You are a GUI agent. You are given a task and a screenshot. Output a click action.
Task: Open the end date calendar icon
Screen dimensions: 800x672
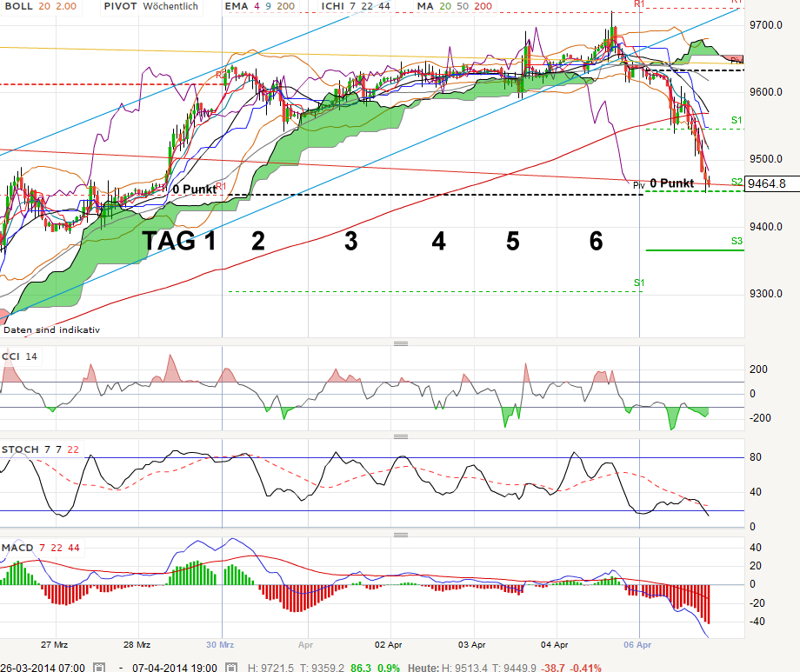231,668
